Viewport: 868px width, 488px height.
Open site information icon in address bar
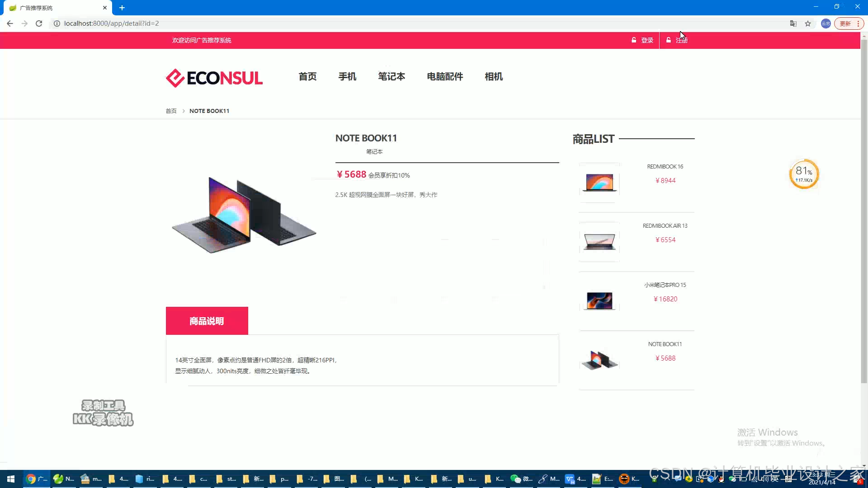57,23
